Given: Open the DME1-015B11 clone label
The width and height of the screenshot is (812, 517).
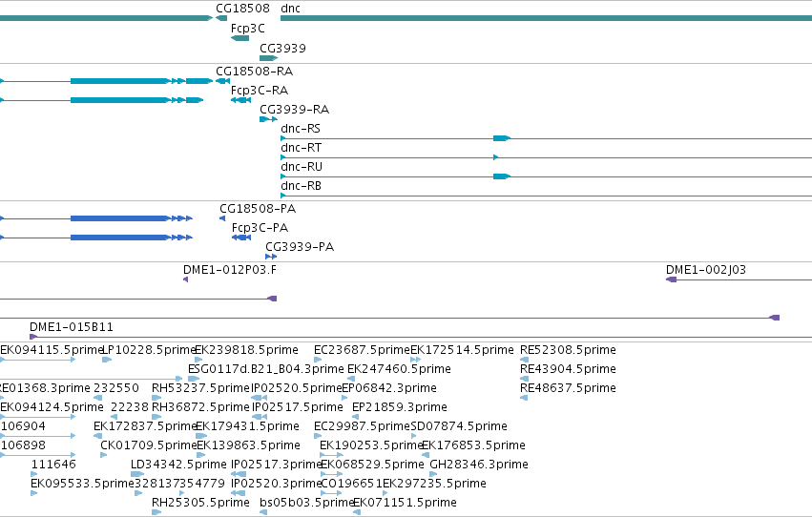Looking at the screenshot, I should [72, 327].
